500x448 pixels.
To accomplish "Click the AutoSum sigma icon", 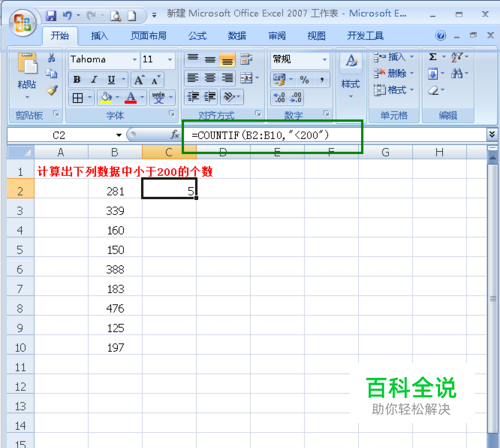I will point(433,57).
